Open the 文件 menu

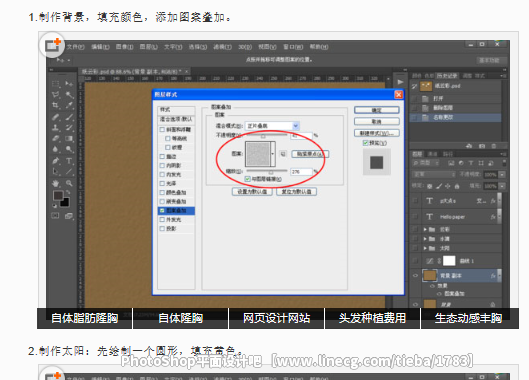tap(75, 47)
